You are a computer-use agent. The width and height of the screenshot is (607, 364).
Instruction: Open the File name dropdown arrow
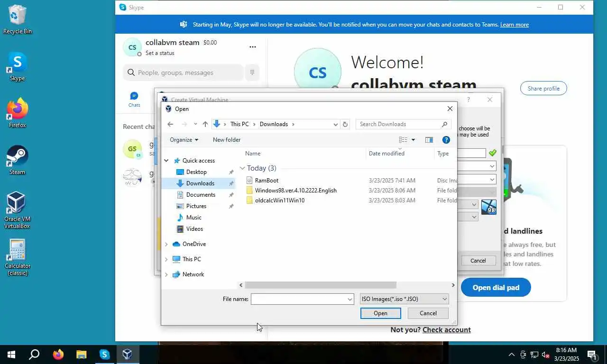coord(350,299)
